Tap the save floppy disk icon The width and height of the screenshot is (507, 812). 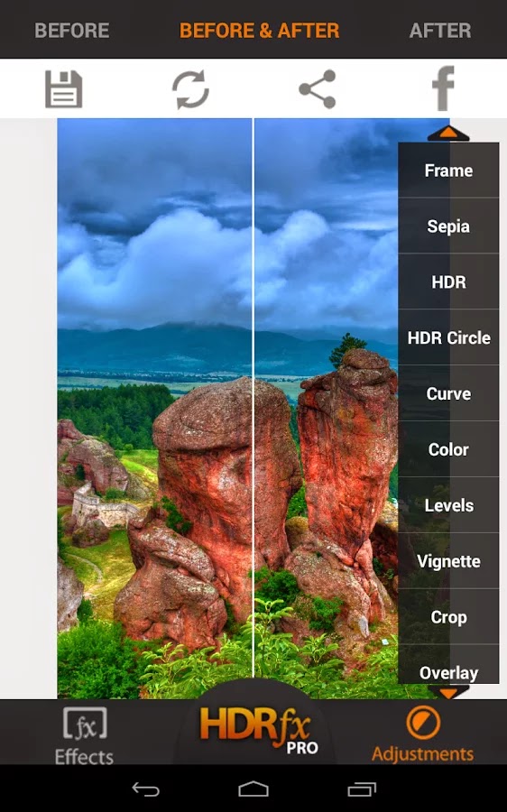coord(64,89)
